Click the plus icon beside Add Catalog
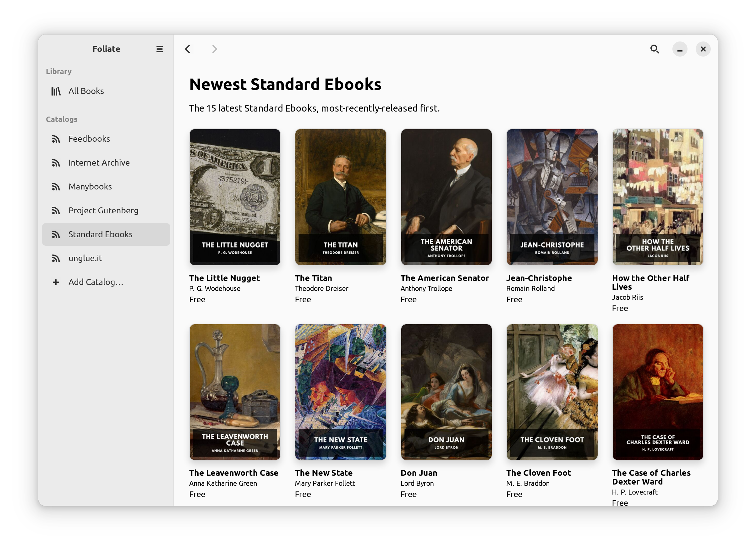The width and height of the screenshot is (756, 548). pyautogui.click(x=55, y=282)
